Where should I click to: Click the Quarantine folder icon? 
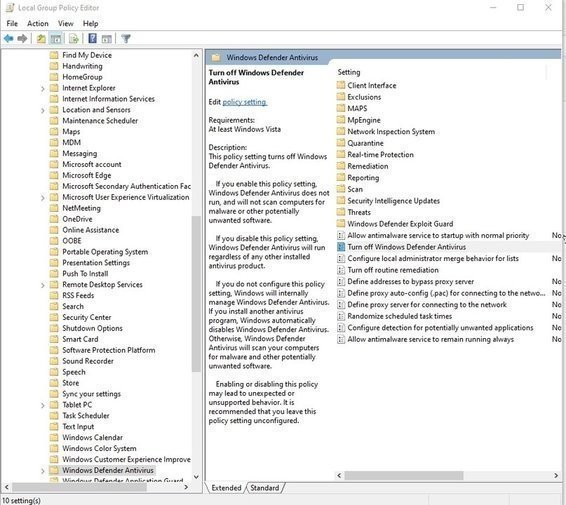(x=341, y=143)
